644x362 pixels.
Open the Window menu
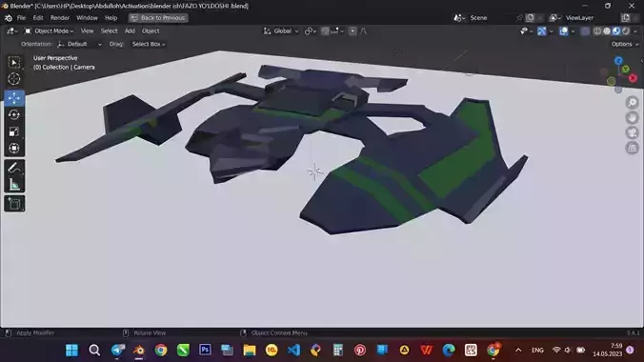pos(87,18)
